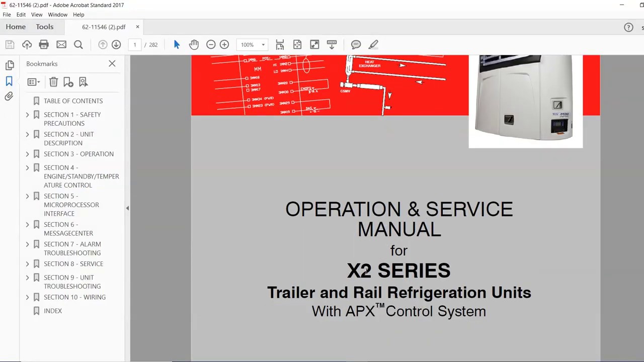The height and width of the screenshot is (362, 644).
Task: Click the Bookmarks panel heading
Action: (x=42, y=64)
